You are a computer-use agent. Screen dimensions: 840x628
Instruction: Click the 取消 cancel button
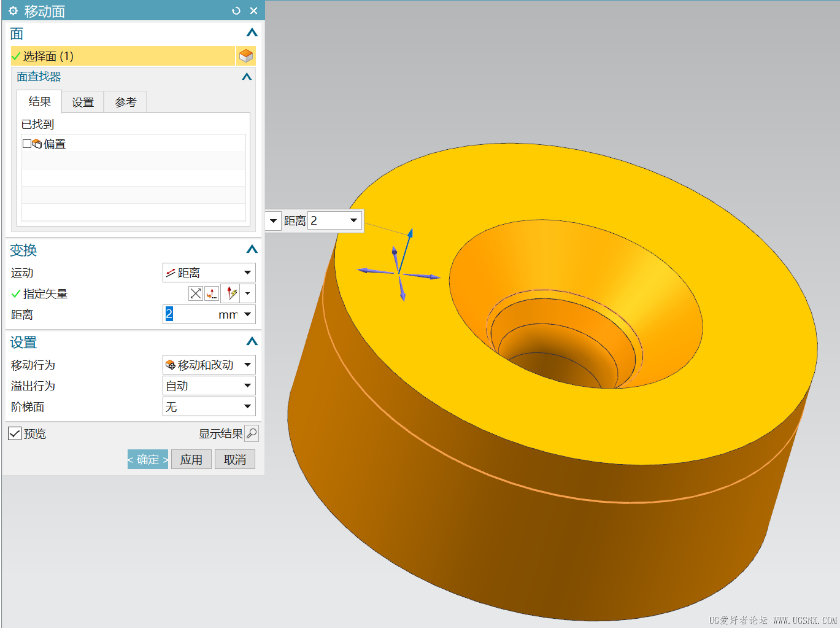click(x=234, y=459)
